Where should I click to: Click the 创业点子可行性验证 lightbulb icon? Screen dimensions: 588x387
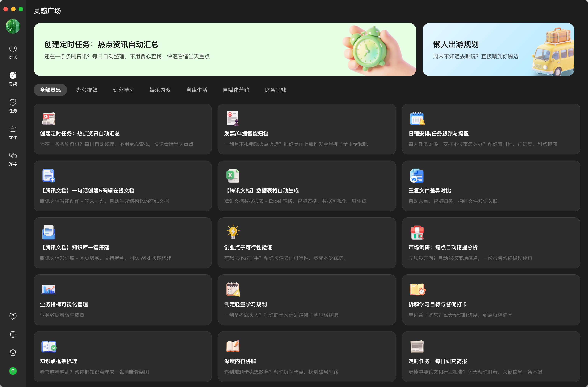pyautogui.click(x=233, y=232)
